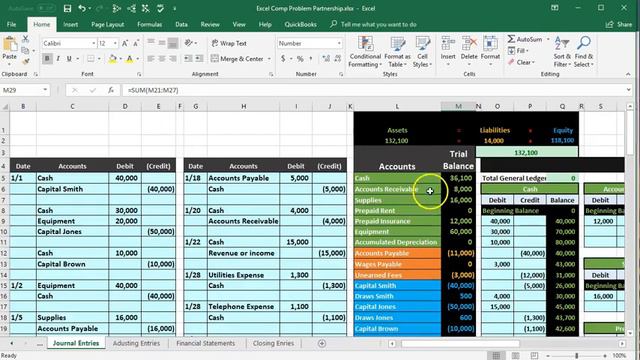This screenshot has height=360, width=640.
Task: Open the Insert ribbon tab
Action: point(70,24)
